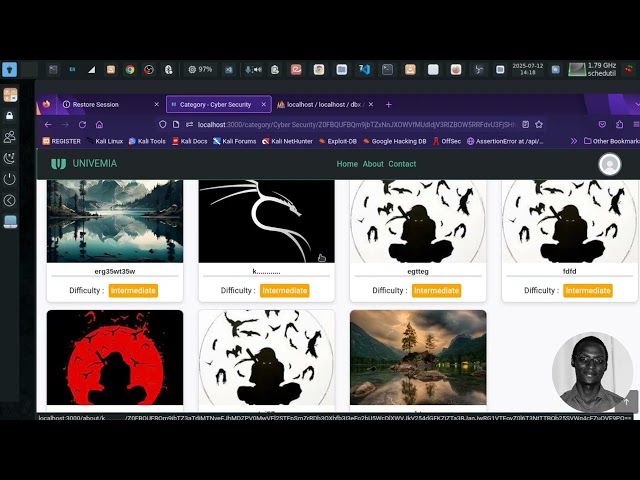Click the page info document icon in the URL bar
640x480 pixels.
tap(176, 124)
